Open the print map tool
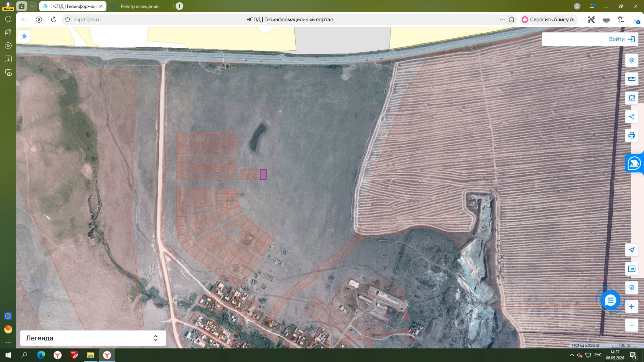Screen dimensions: 644x362 click(x=632, y=136)
